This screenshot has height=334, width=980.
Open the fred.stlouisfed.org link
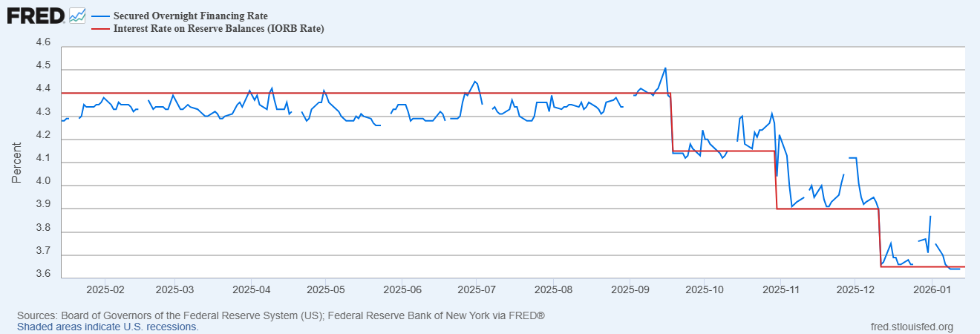911,327
